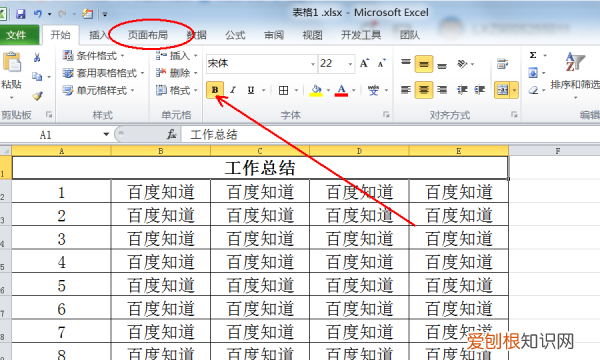This screenshot has width=600, height=360.
Task: Click the Format cells (格式) button
Action: (x=176, y=90)
